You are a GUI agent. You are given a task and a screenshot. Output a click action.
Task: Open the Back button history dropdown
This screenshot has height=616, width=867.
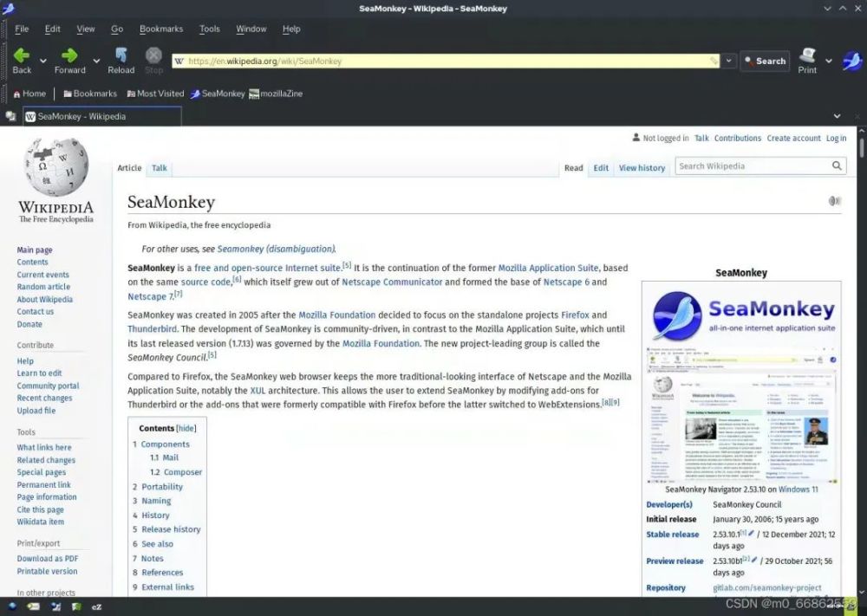click(43, 61)
